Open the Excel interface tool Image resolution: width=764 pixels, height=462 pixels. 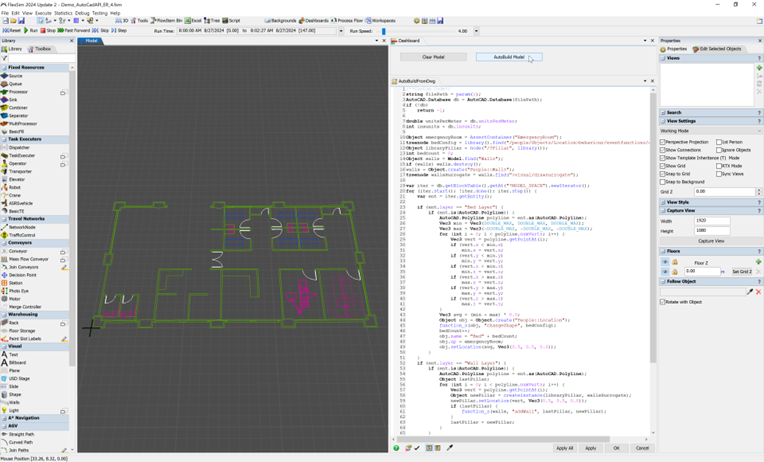click(x=193, y=20)
